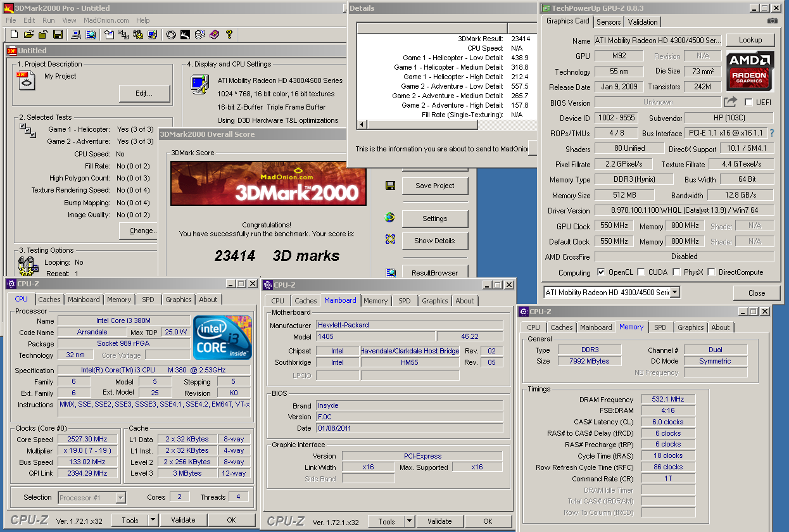Click the edit project description toolbar icon
Image resolution: width=789 pixels, height=532 pixels.
[109, 34]
